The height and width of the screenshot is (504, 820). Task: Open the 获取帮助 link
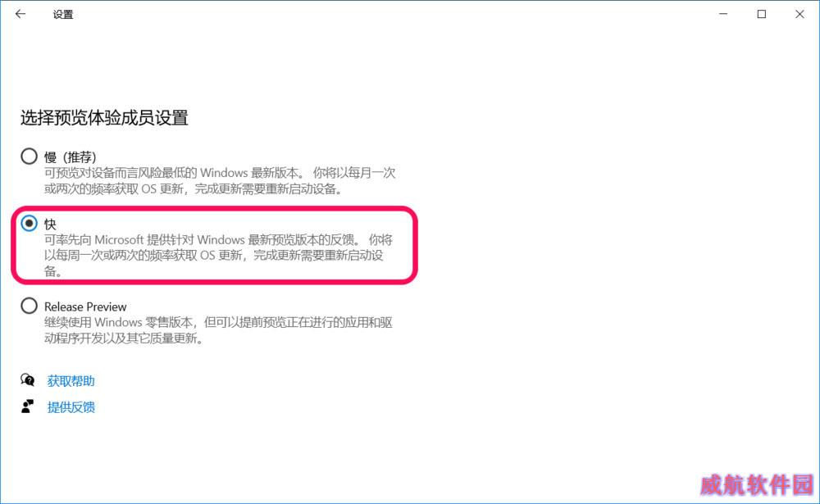(71, 380)
